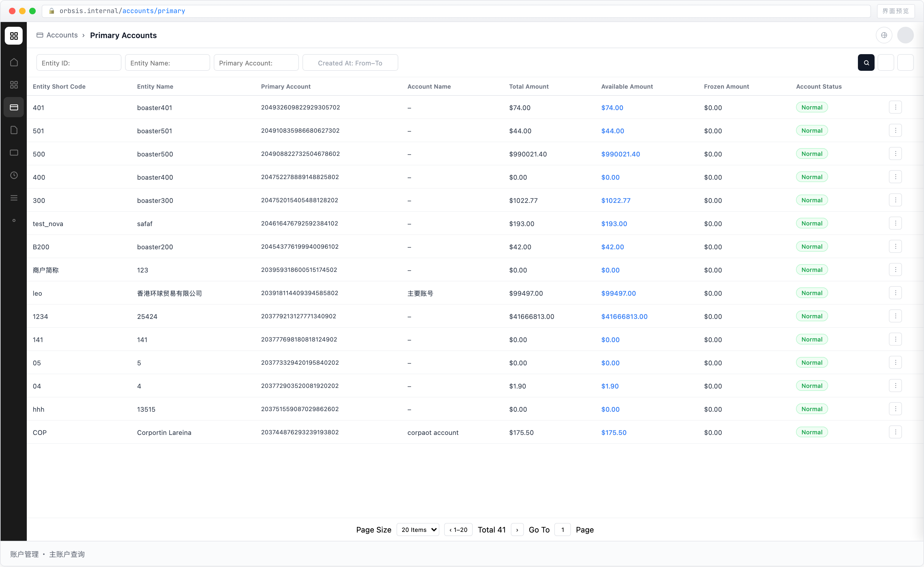Click the Accounts breadcrumb link
This screenshot has width=924, height=567.
[62, 35]
